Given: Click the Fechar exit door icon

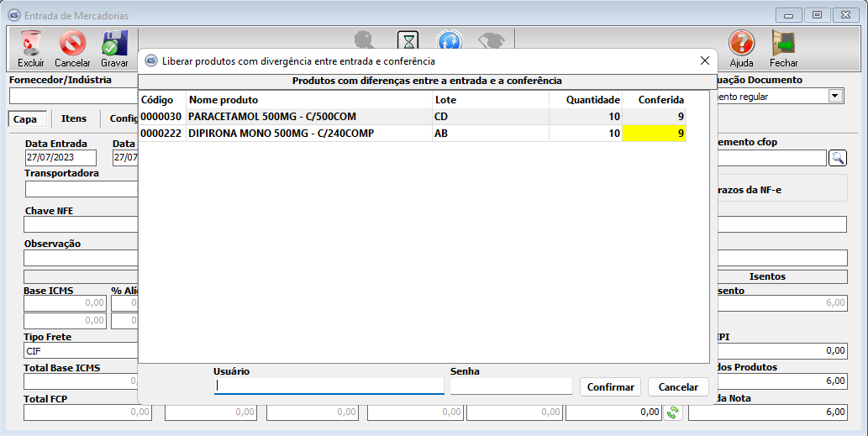Looking at the screenshot, I should pos(783,44).
